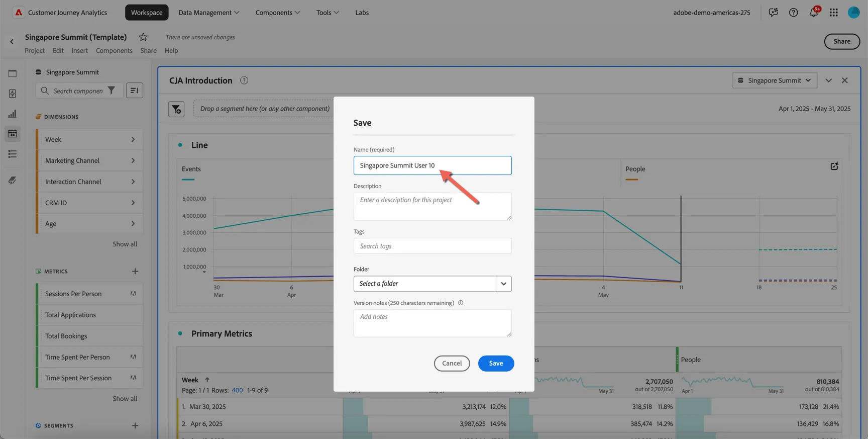The height and width of the screenshot is (439, 868).
Task: Switch to the Workspace tab
Action: (x=147, y=13)
